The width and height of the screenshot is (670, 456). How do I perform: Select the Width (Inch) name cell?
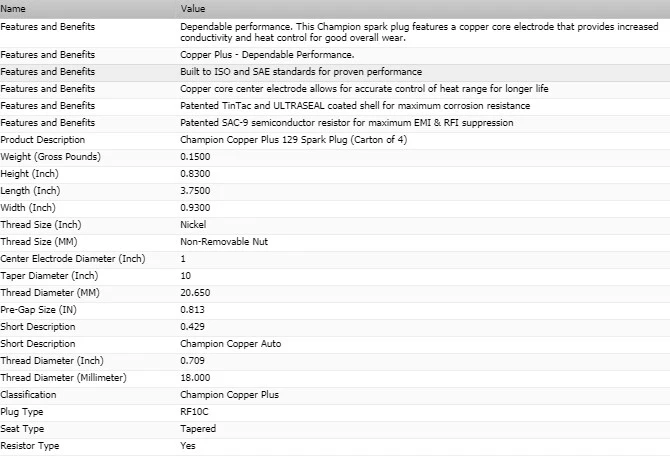[28, 208]
